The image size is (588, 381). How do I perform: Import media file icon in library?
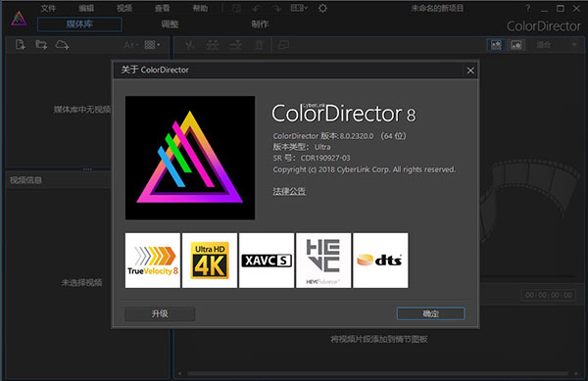coord(21,45)
